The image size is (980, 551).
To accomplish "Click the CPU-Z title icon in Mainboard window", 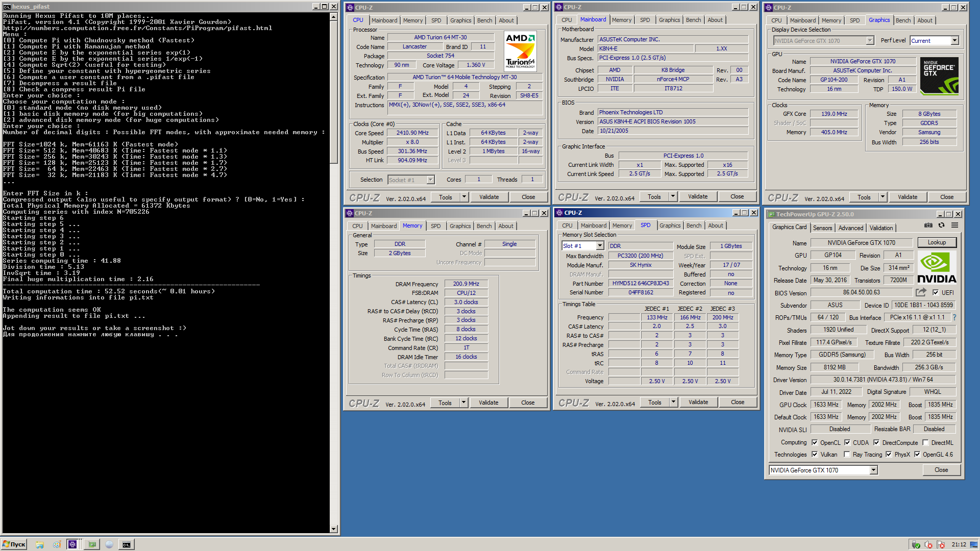I will pos(559,7).
